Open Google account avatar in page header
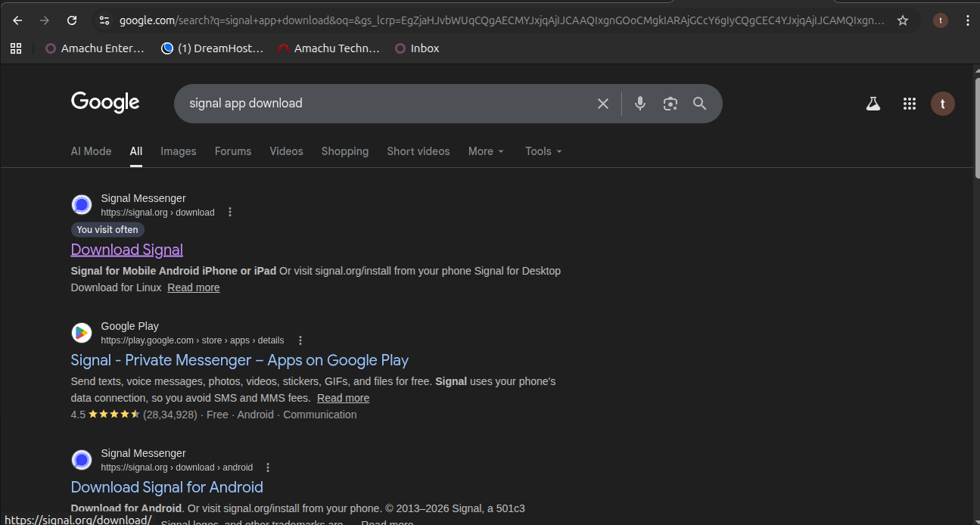Screen dimensions: 980x525 tap(942, 104)
